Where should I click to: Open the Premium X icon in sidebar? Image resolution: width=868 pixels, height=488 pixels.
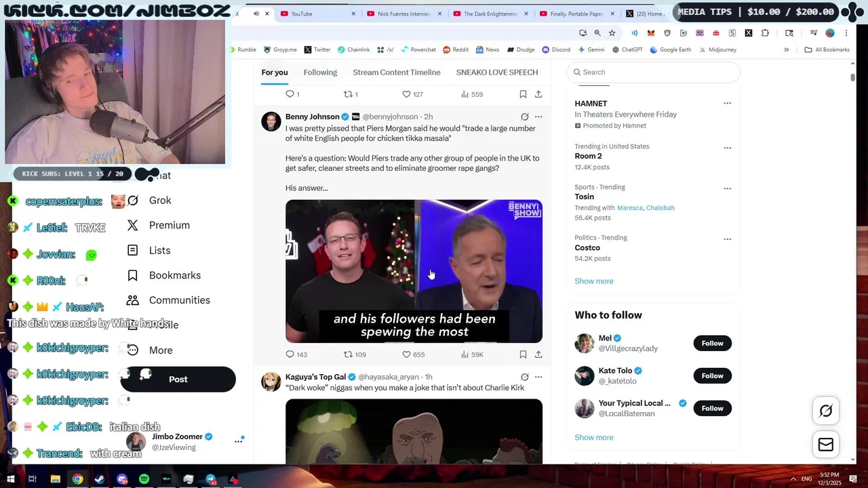[x=133, y=225]
